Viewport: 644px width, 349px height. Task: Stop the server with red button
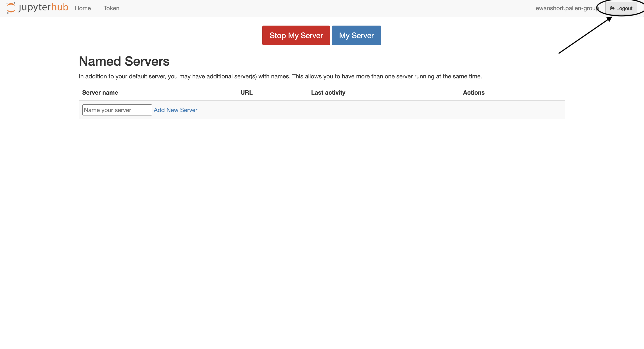pyautogui.click(x=296, y=36)
